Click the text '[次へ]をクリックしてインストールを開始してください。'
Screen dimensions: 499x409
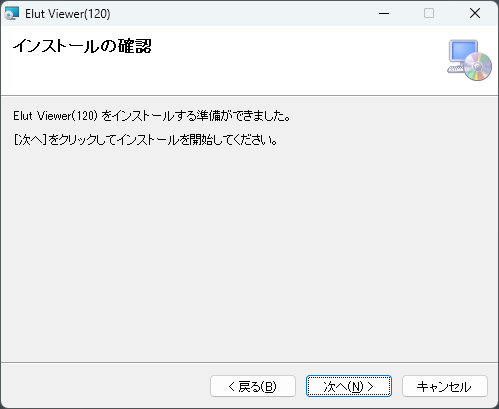click(x=145, y=140)
